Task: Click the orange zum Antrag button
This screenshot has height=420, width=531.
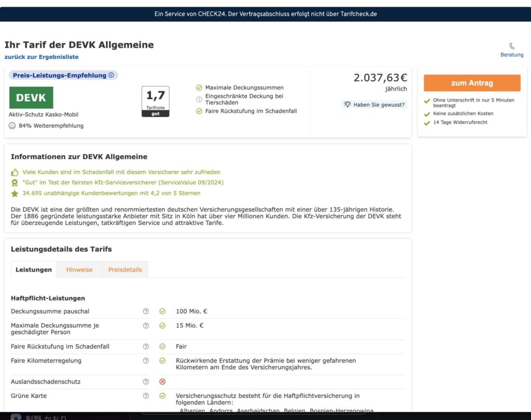Action: pos(472,83)
